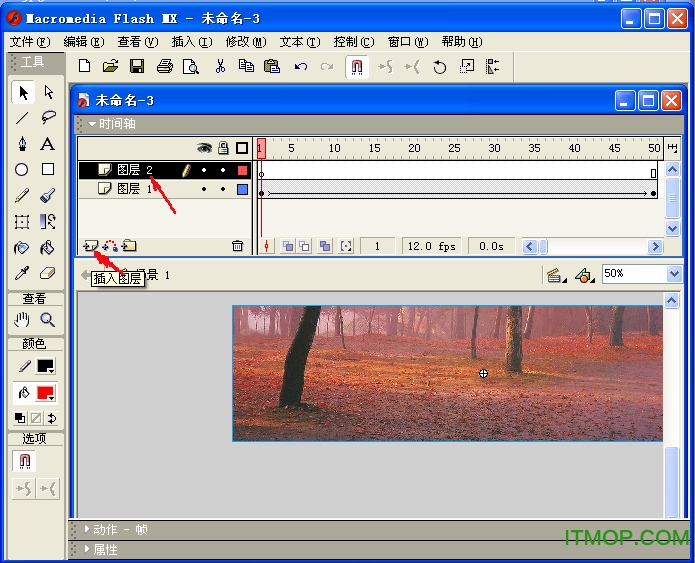Open the Edit Symbols dropdown
Screen dimensions: 695x563
point(585,275)
